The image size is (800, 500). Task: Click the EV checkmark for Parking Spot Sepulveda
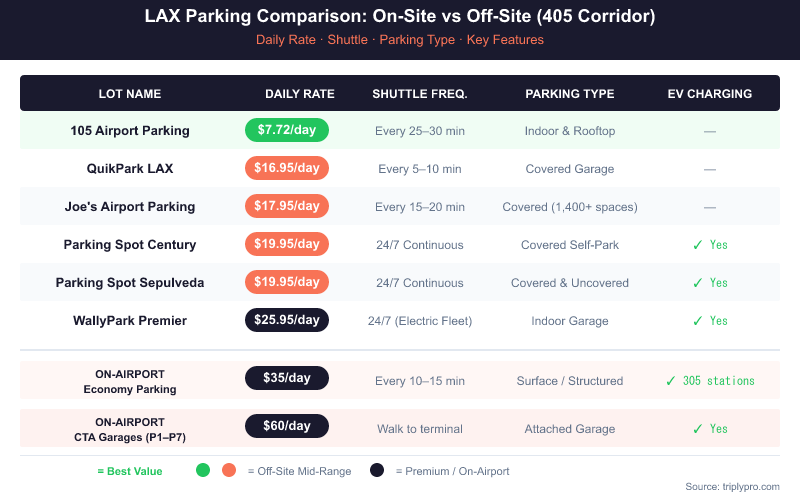click(x=694, y=282)
